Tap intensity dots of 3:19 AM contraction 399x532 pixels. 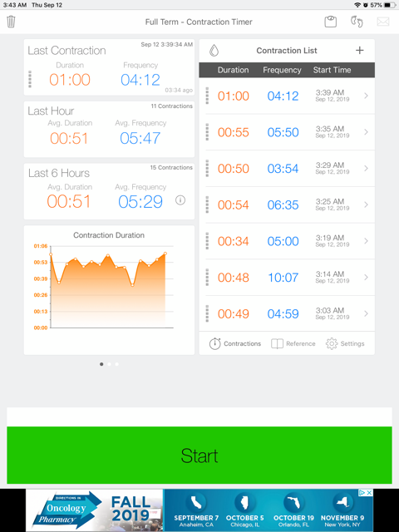tap(207, 241)
